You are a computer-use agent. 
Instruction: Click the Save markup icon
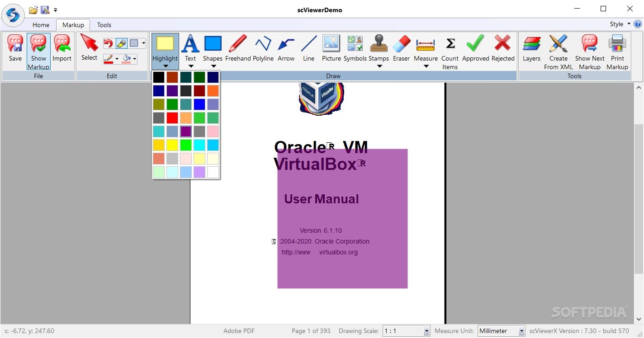[x=15, y=48]
